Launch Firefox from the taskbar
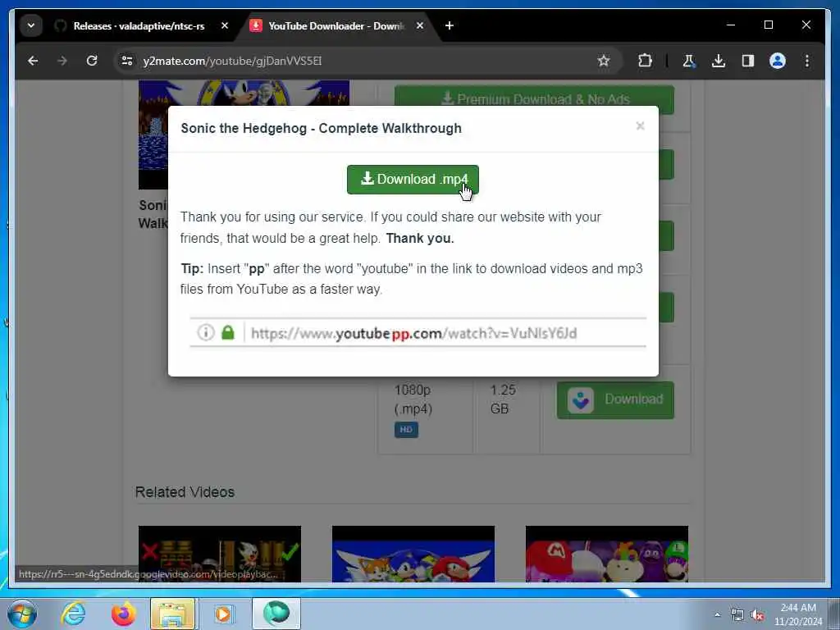 tap(123, 614)
